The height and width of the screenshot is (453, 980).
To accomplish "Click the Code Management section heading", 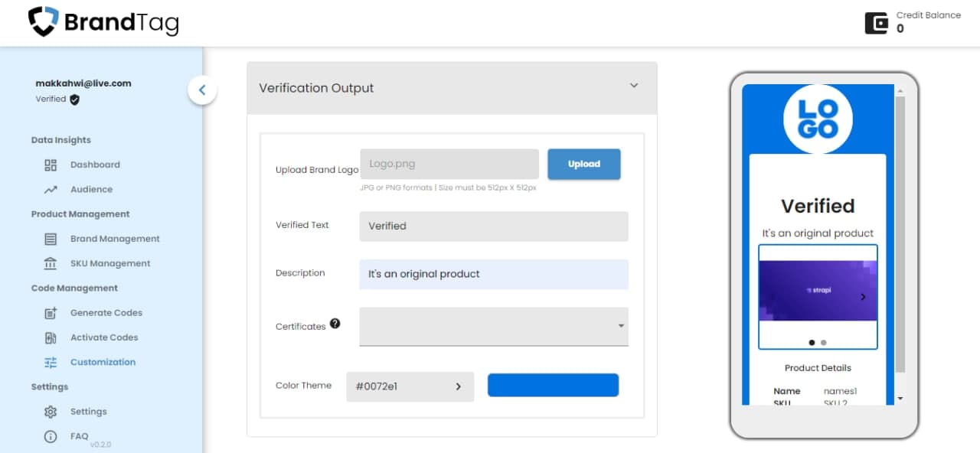I will tap(74, 288).
